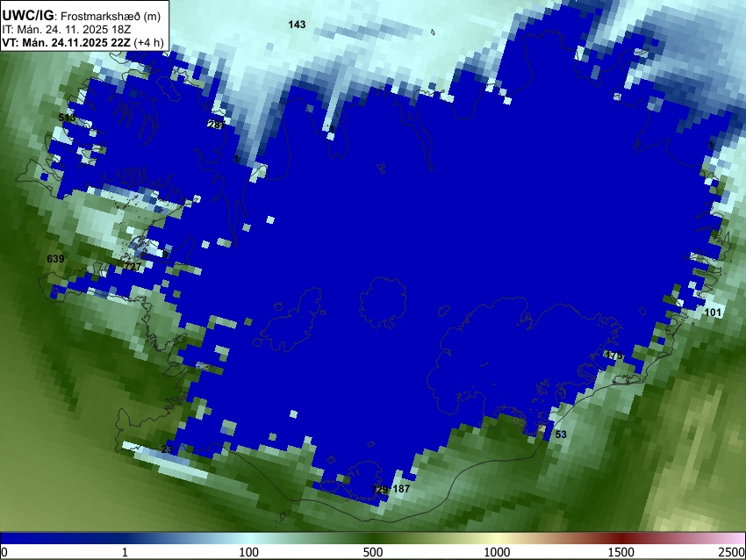Viewport: 746px width, 560px height.
Task: Select the 500 tick label on colorbar
Action: [x=373, y=552]
